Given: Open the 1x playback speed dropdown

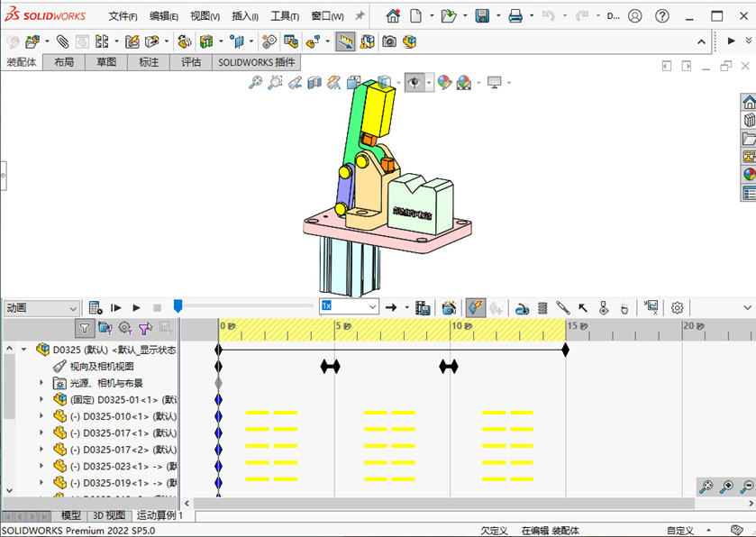Looking at the screenshot, I should point(349,307).
